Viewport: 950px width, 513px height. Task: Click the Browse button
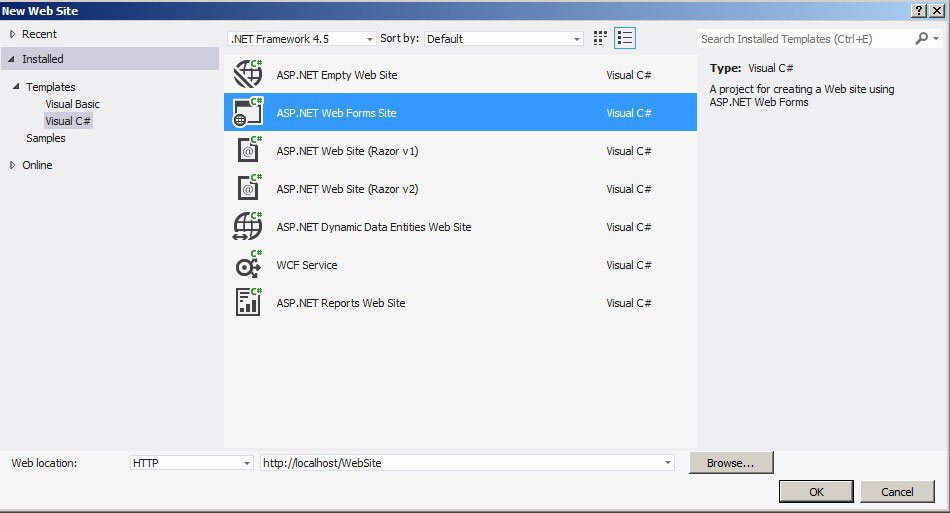pyautogui.click(x=730, y=463)
